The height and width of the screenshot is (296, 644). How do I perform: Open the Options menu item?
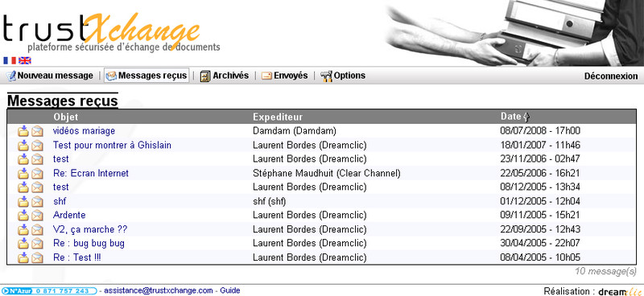tap(343, 76)
